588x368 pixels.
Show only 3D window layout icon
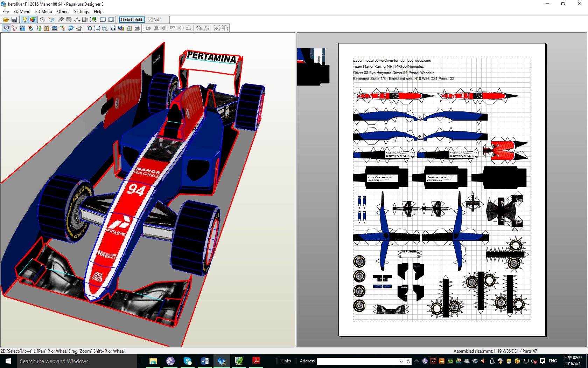click(103, 20)
